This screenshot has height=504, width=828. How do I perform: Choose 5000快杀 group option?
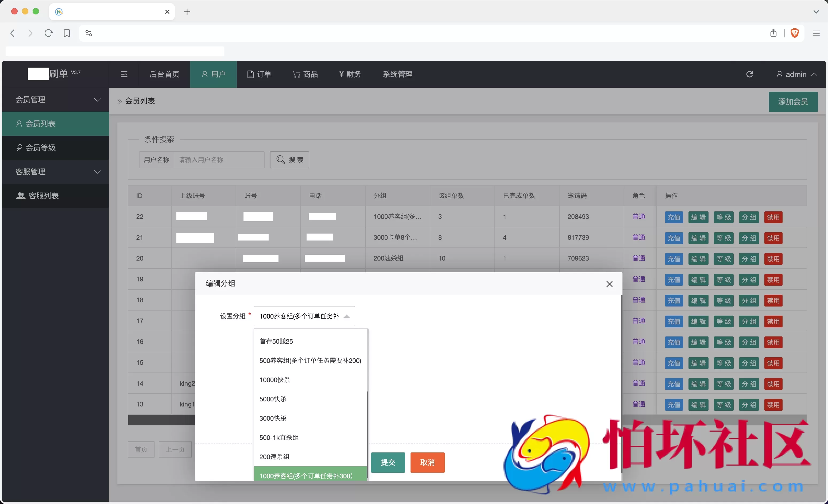pyautogui.click(x=310, y=399)
